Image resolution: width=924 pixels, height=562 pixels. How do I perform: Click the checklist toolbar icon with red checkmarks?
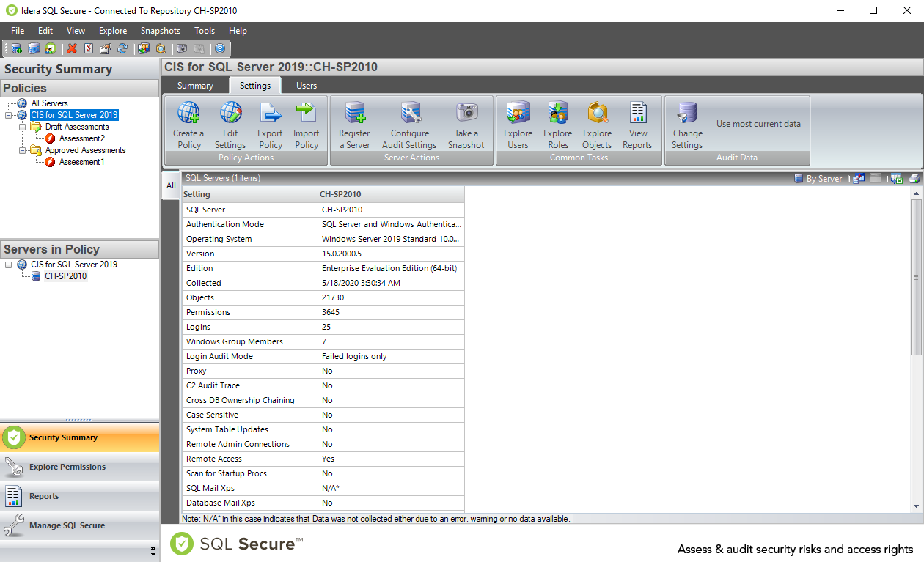89,48
